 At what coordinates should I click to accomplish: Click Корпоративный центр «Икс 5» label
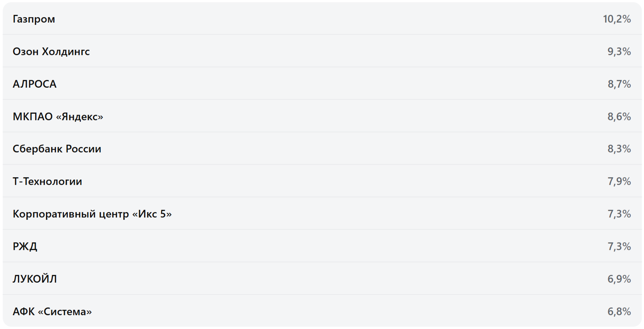click(x=92, y=214)
